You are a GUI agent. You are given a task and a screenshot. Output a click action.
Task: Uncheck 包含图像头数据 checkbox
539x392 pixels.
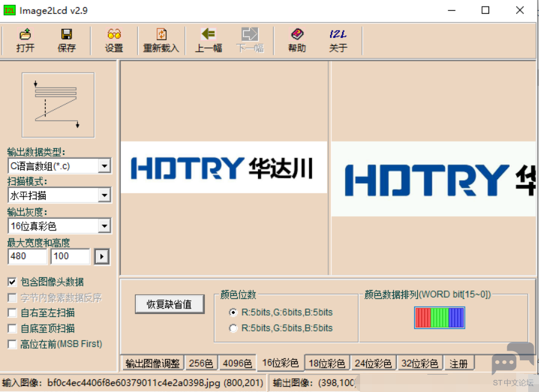point(12,282)
